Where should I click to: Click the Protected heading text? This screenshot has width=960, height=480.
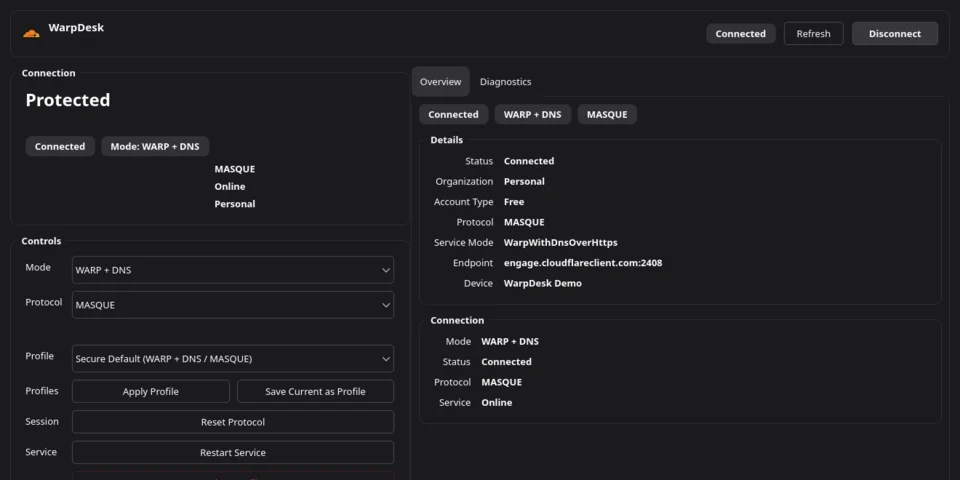68,100
